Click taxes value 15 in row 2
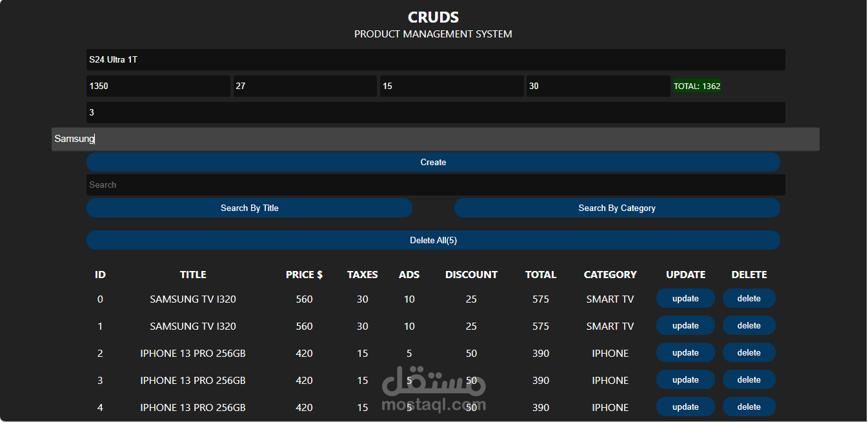Viewport: 868px width, 422px height. point(363,354)
